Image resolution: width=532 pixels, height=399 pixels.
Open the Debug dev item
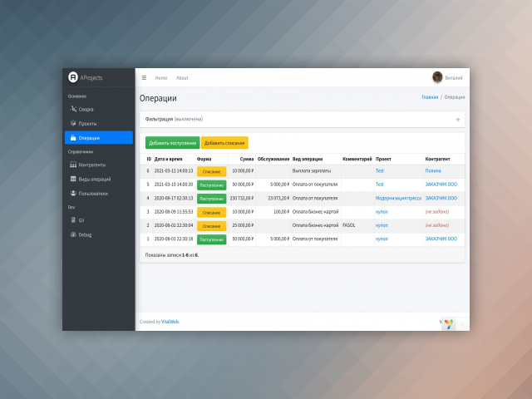point(99,234)
